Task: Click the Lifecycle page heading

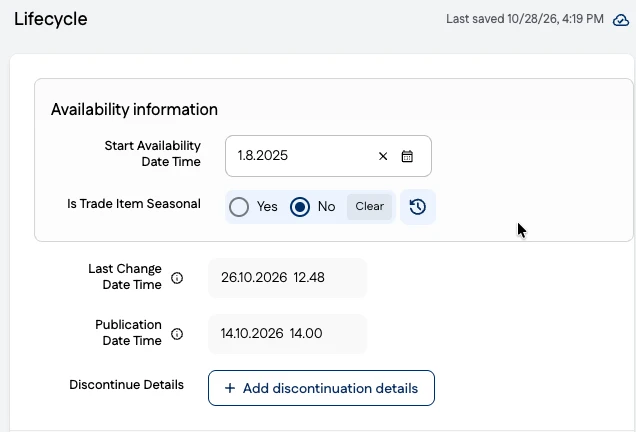Action: click(x=51, y=19)
